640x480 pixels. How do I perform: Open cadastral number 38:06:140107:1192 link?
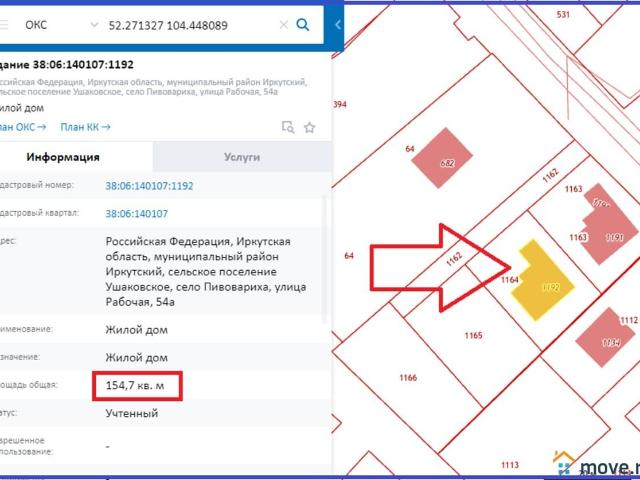click(149, 186)
